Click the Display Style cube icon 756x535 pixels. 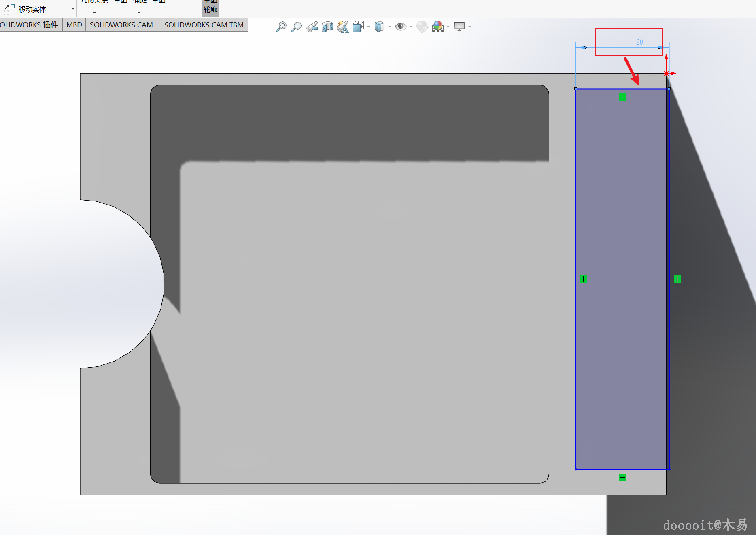[379, 27]
